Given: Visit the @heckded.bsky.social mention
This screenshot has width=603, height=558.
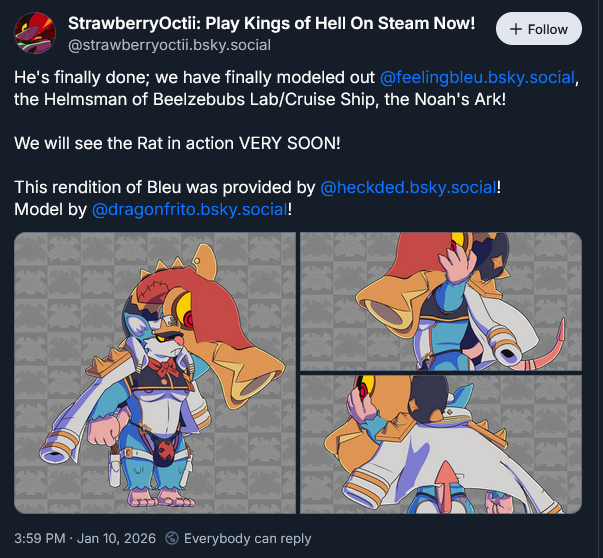Looking at the screenshot, I should click(408, 187).
